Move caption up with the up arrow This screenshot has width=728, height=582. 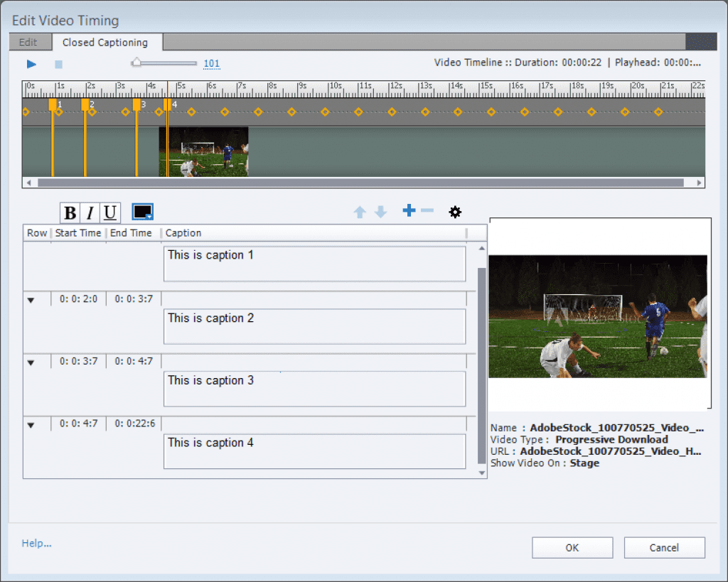pos(360,212)
